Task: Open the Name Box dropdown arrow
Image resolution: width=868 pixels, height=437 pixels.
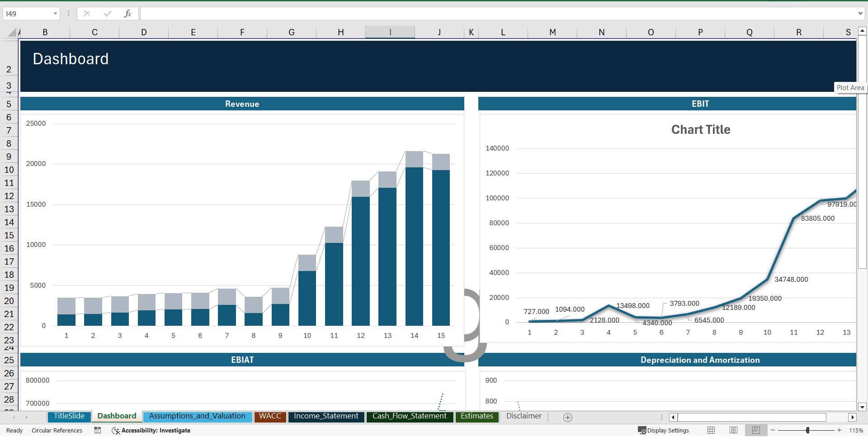Action: [55, 14]
